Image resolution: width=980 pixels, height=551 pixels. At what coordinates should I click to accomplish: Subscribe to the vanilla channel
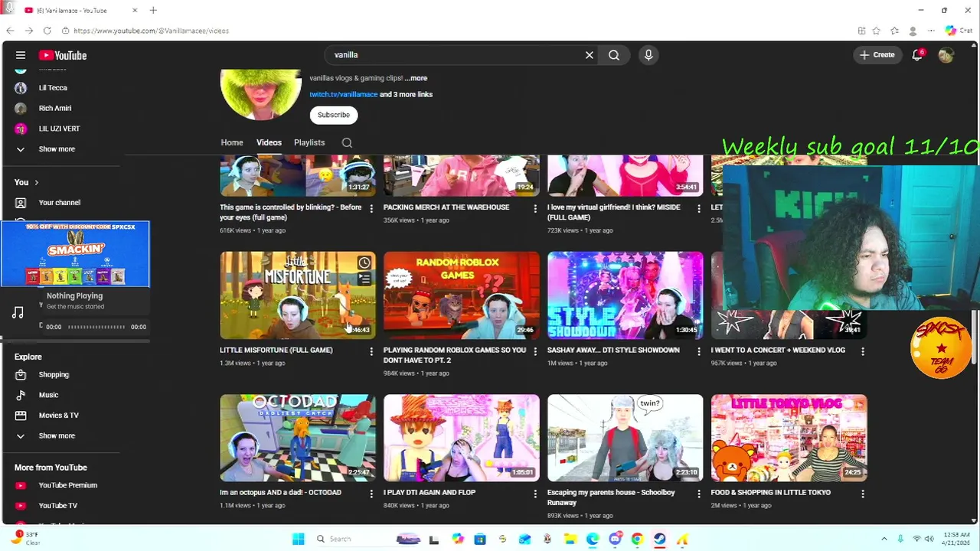(334, 115)
